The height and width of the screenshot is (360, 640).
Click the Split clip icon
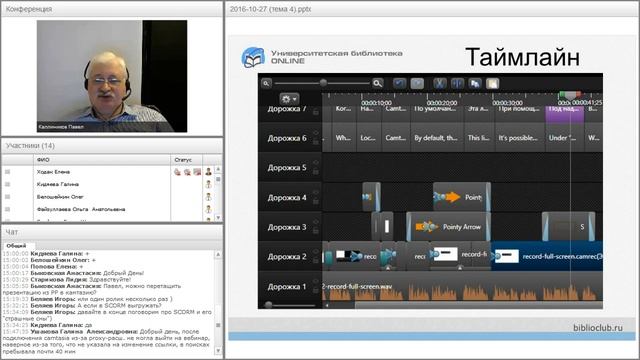[457, 84]
